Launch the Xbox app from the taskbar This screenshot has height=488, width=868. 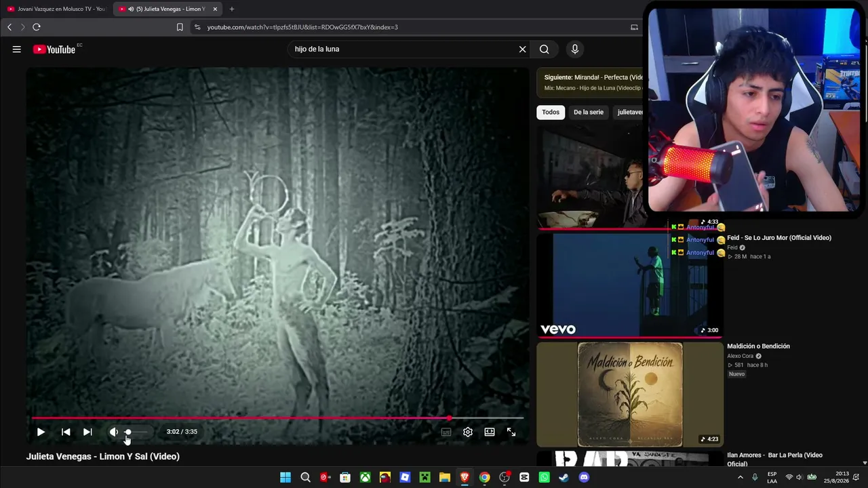point(365,477)
